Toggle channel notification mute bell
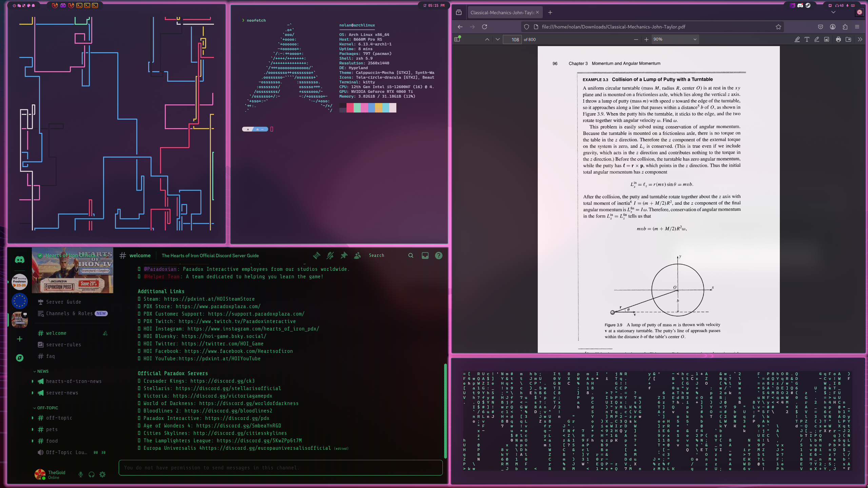The image size is (868, 488). [330, 256]
